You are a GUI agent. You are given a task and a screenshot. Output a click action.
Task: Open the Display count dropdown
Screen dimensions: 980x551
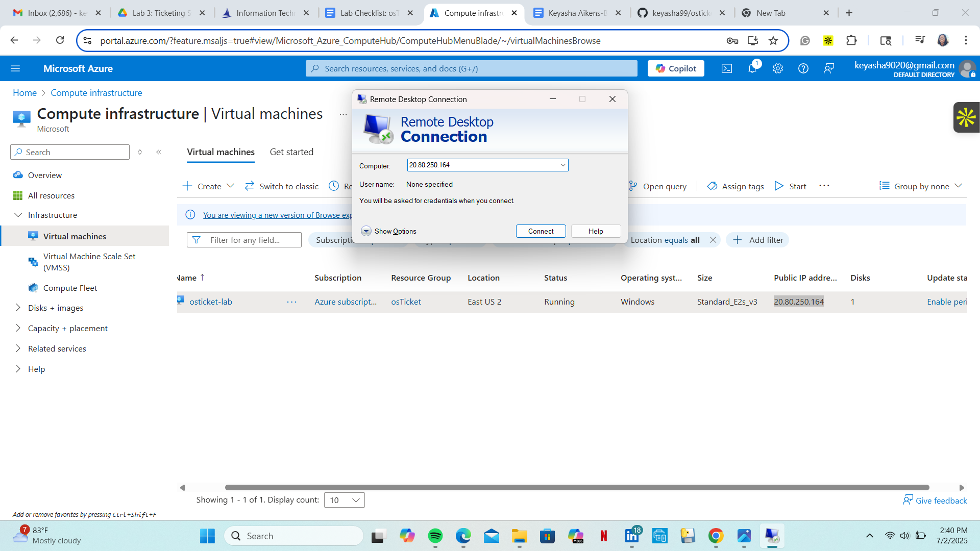pos(345,500)
